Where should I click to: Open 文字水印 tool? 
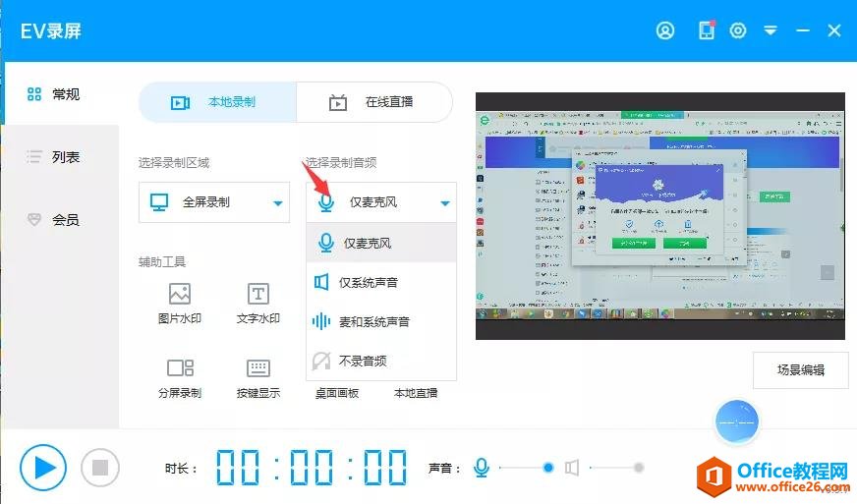[x=257, y=304]
